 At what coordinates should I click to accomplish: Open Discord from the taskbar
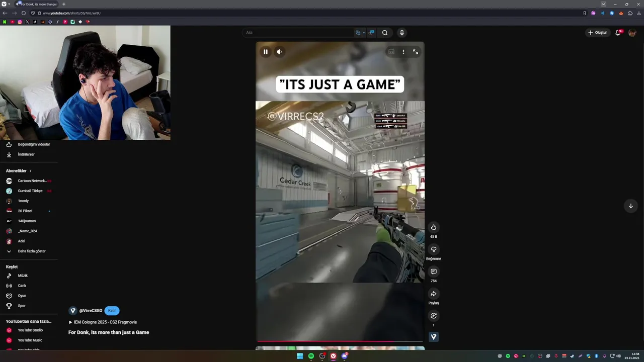345,356
